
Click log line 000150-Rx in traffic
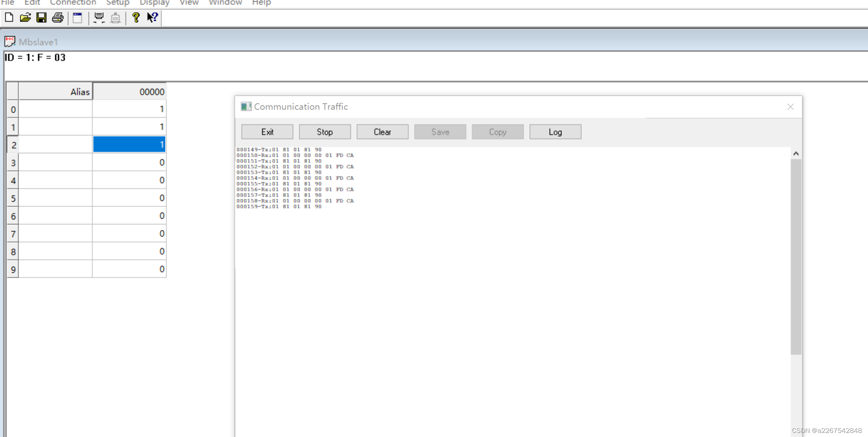coord(295,155)
